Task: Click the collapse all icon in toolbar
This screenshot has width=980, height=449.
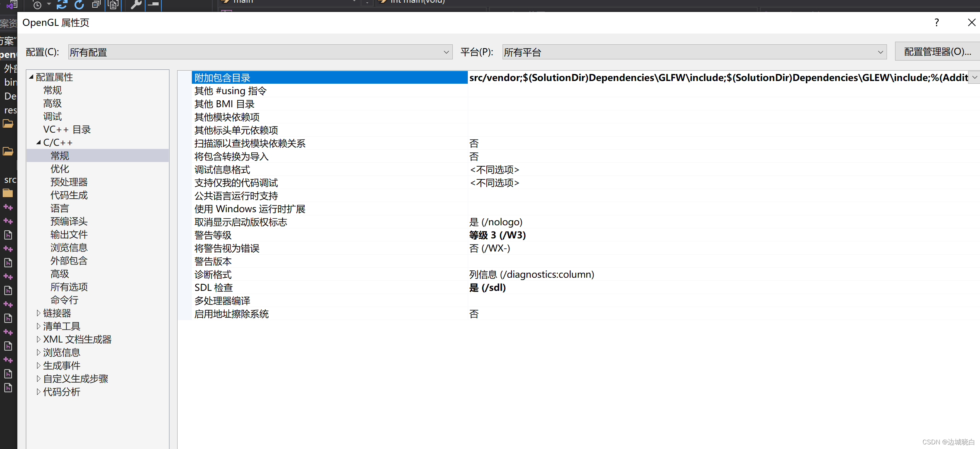Action: pyautogui.click(x=96, y=5)
